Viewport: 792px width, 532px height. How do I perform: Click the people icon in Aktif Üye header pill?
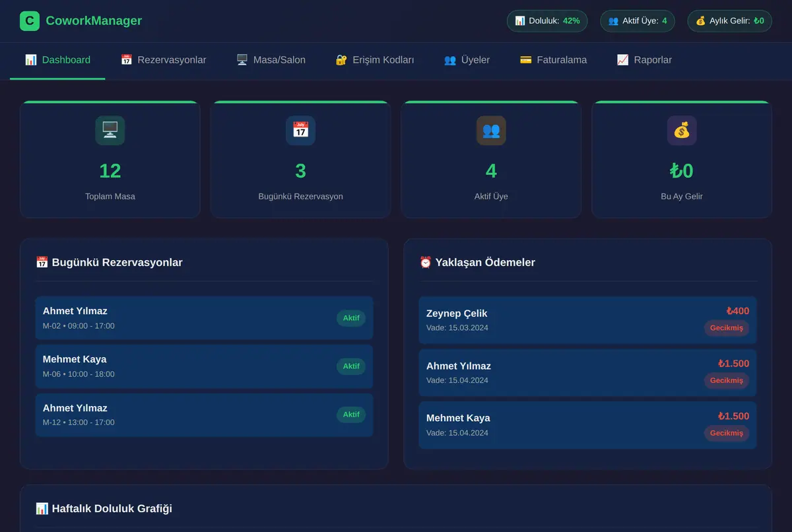613,21
